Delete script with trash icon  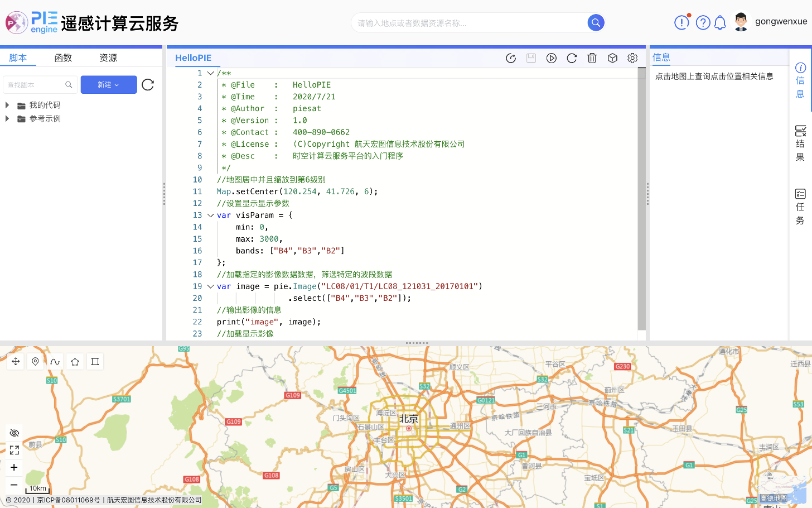592,58
